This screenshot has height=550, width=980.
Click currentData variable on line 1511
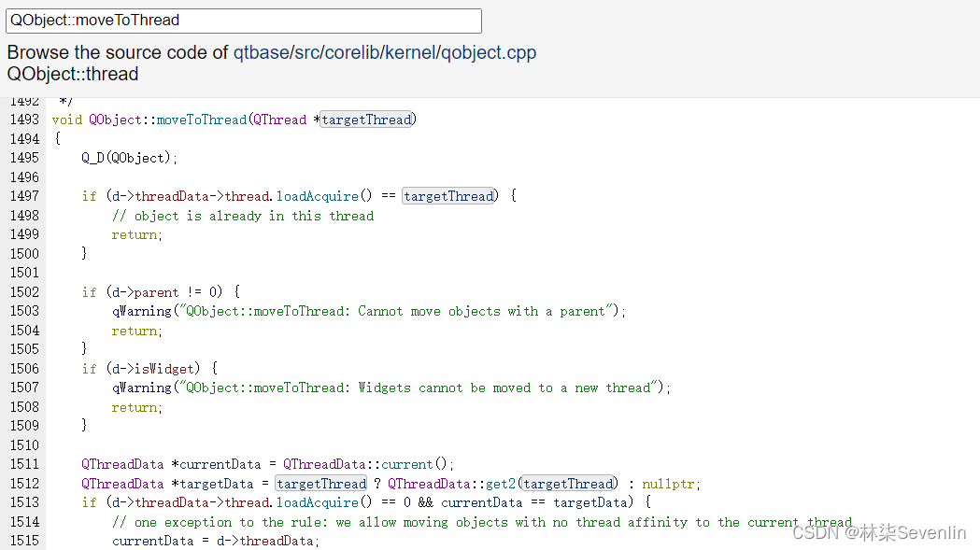click(x=220, y=464)
